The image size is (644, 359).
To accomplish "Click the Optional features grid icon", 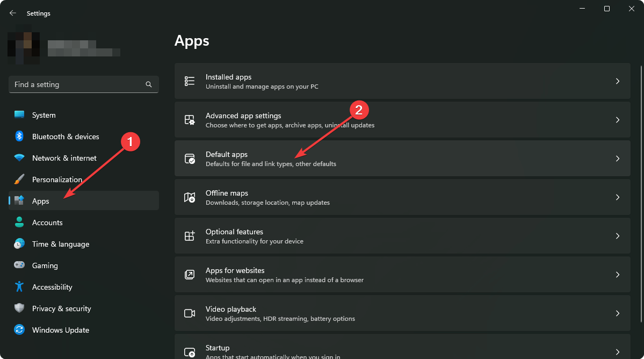I will click(190, 236).
